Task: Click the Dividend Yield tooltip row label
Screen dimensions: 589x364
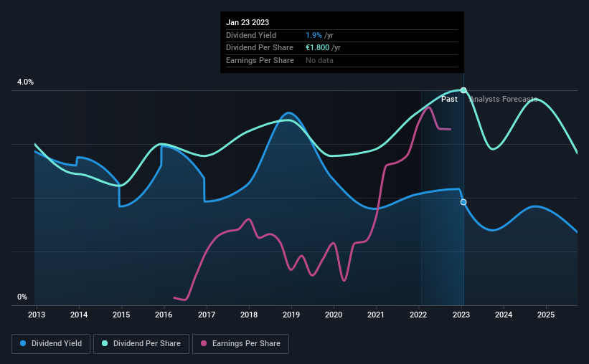Action: click(x=251, y=35)
